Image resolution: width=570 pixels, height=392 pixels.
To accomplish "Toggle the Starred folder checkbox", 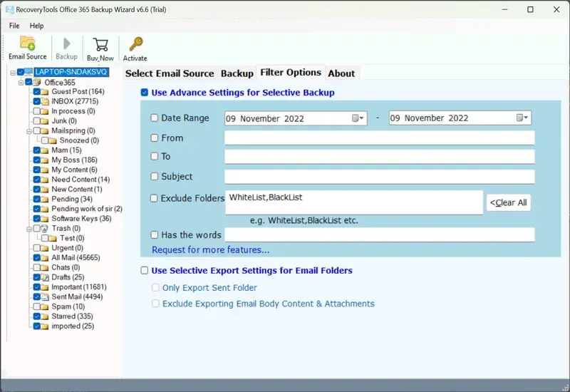I will (x=36, y=316).
